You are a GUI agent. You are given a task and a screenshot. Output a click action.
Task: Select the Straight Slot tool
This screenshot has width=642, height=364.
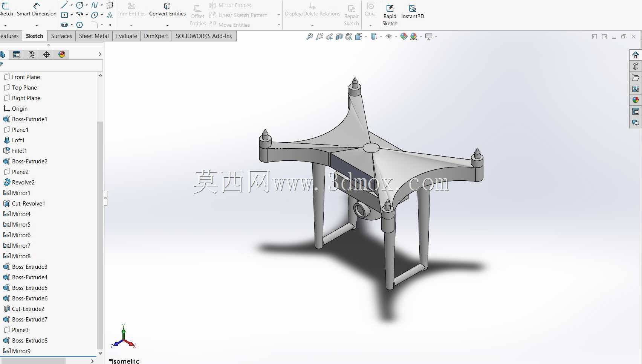tap(64, 25)
